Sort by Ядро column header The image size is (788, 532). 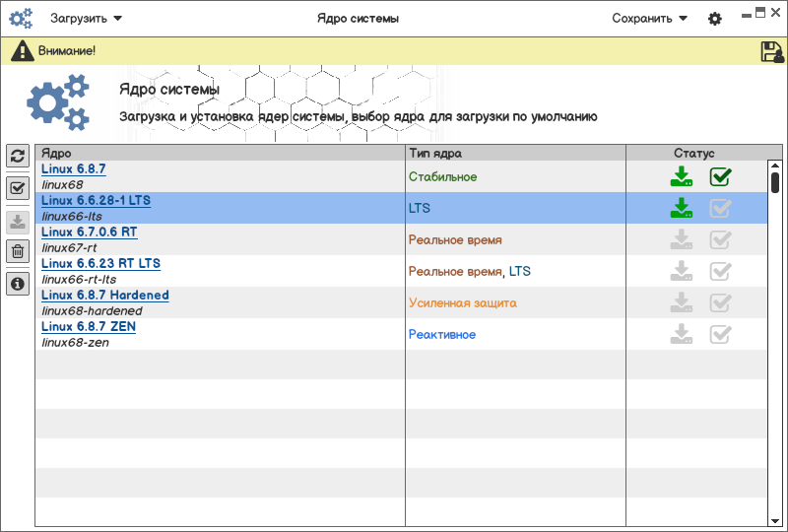tap(220, 153)
